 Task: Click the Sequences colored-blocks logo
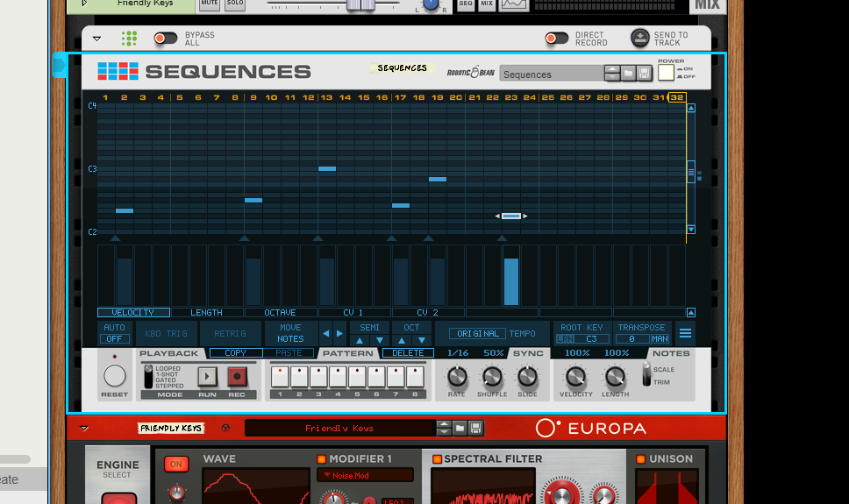[x=118, y=71]
